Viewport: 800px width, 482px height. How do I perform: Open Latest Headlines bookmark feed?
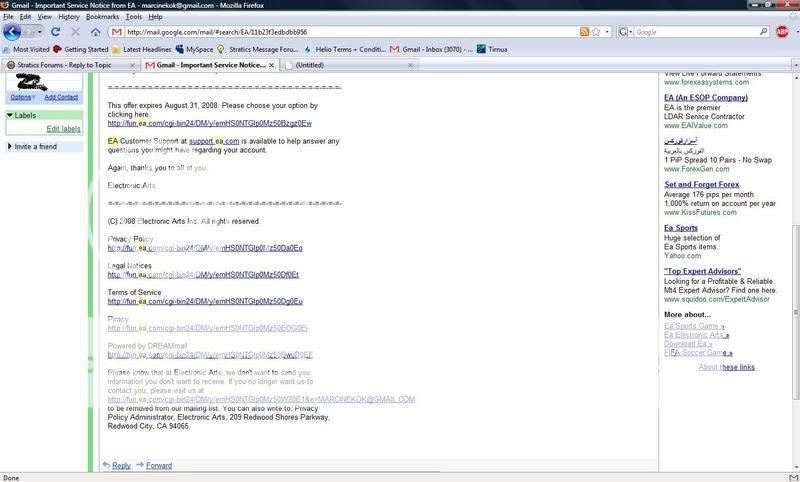[141, 49]
